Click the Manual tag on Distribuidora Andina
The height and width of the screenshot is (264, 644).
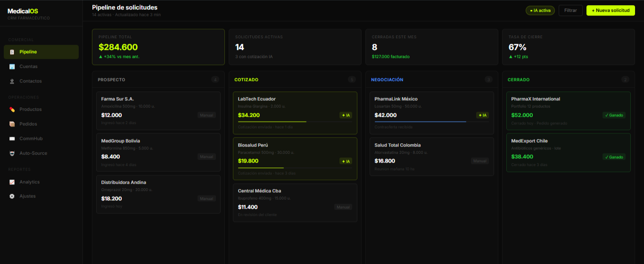tap(206, 198)
